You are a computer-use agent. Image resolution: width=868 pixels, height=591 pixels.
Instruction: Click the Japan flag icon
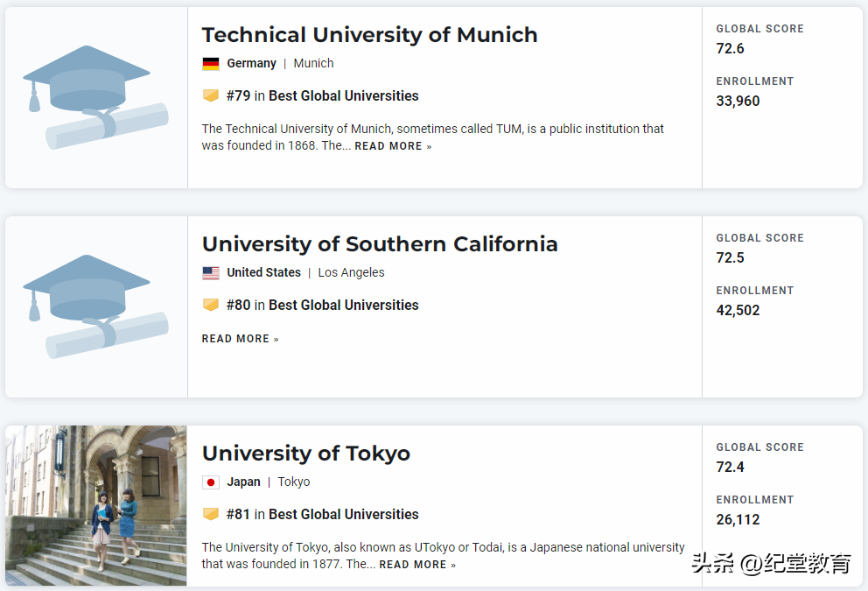pyautogui.click(x=211, y=482)
